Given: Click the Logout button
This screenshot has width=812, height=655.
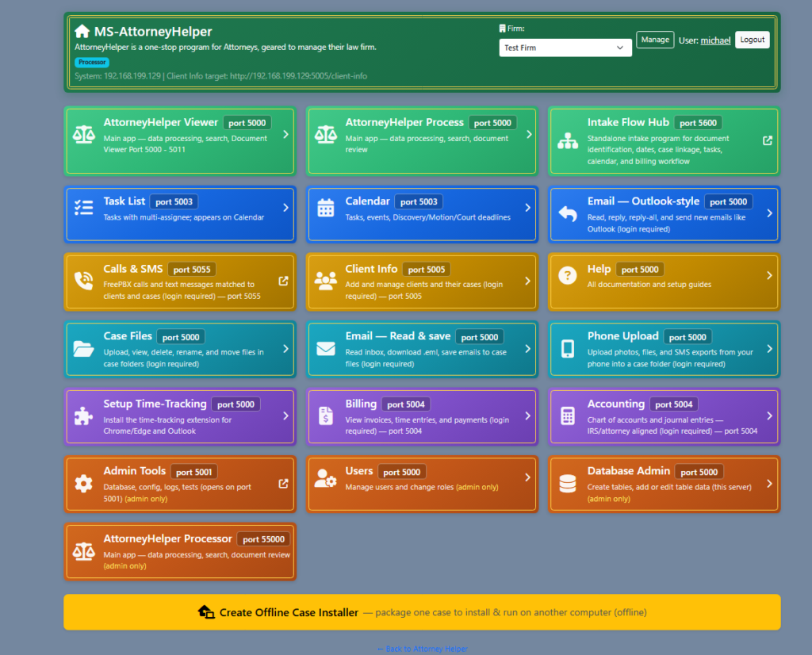Looking at the screenshot, I should coord(752,40).
